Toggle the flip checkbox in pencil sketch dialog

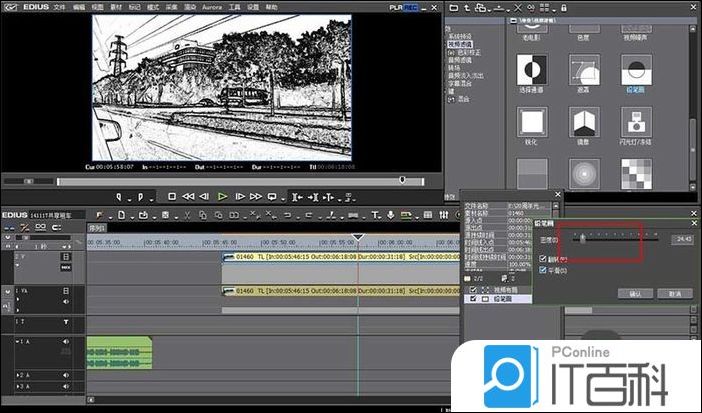[x=542, y=259]
